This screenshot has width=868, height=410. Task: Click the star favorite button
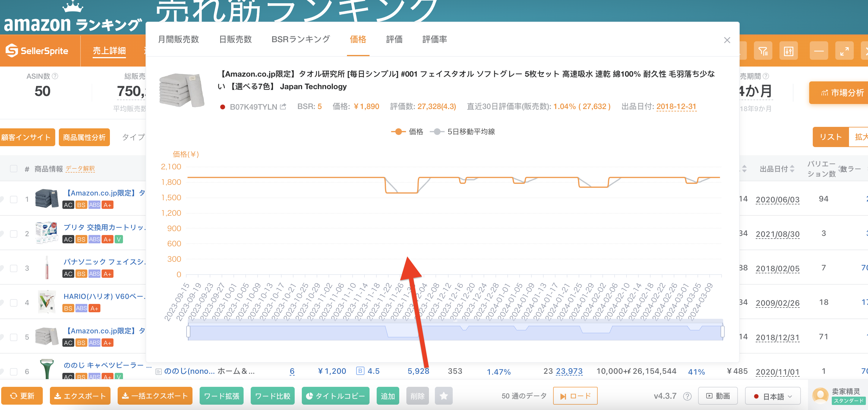point(444,396)
